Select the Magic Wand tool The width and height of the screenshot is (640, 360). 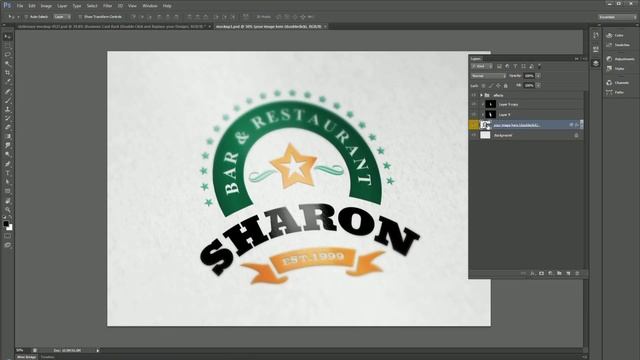pos(7,64)
